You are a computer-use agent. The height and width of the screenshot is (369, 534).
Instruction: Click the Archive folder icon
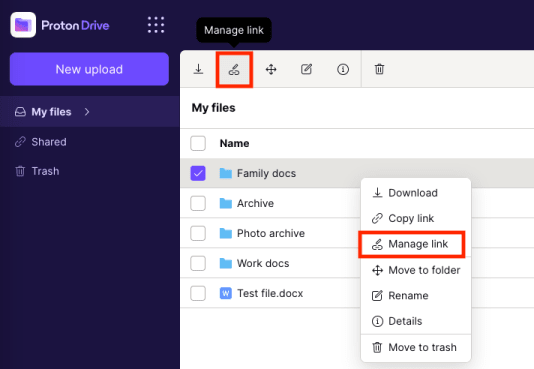pos(225,203)
